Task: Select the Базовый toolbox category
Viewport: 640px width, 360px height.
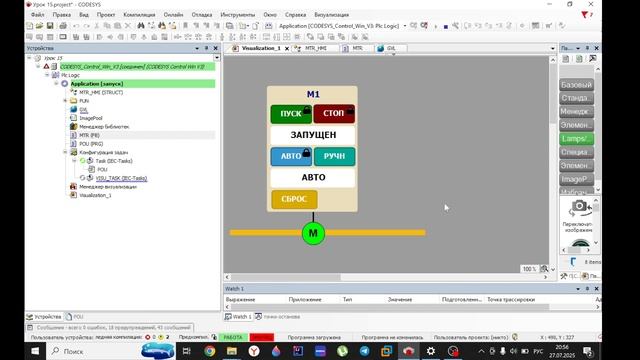Action: [576, 85]
